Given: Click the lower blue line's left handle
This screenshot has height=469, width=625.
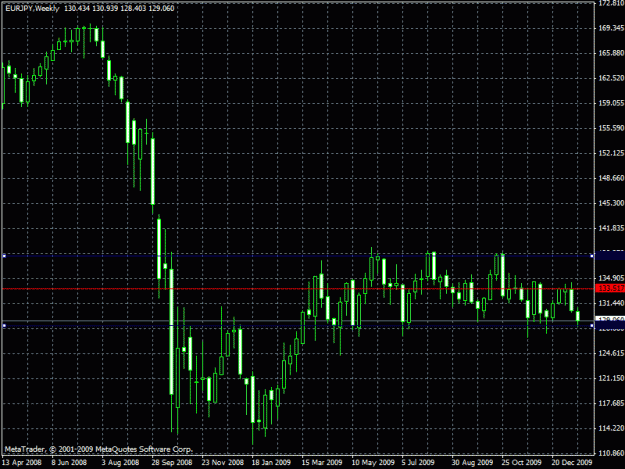Looking at the screenshot, I should click(x=4, y=326).
